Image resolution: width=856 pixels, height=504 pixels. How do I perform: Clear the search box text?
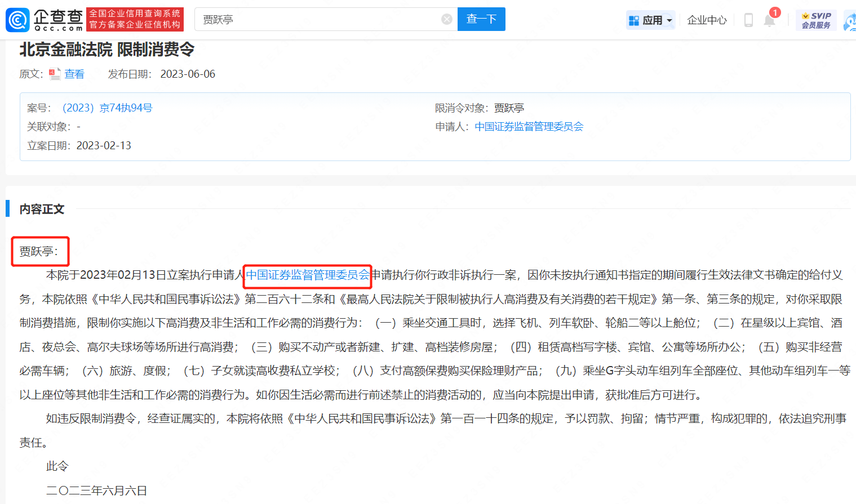[447, 20]
